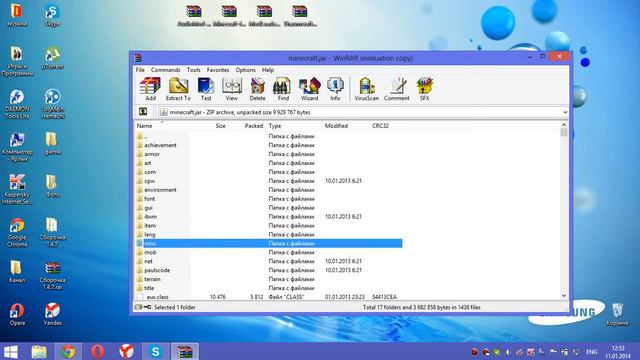Launch the Wizard tool
640x360 pixels.
click(309, 89)
